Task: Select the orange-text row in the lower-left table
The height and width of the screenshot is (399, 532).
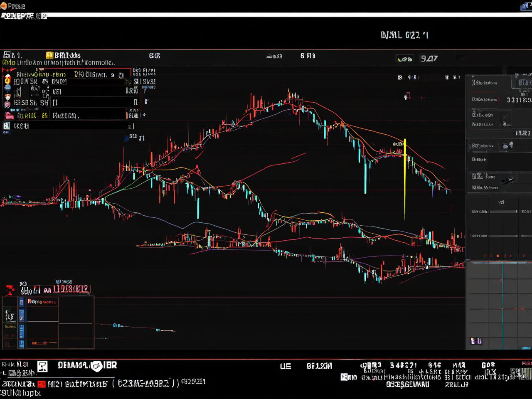Action: pyautogui.click(x=43, y=343)
